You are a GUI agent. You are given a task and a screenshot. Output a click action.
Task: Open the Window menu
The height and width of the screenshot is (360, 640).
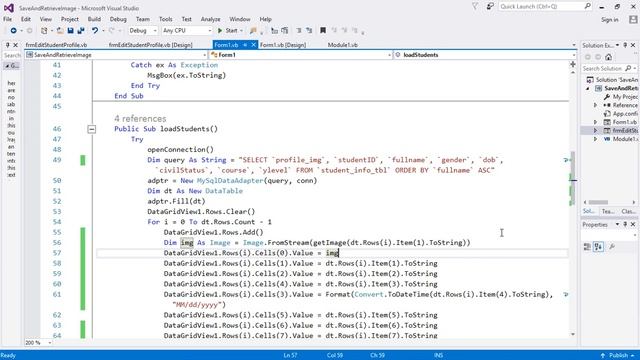pyautogui.click(x=240, y=19)
